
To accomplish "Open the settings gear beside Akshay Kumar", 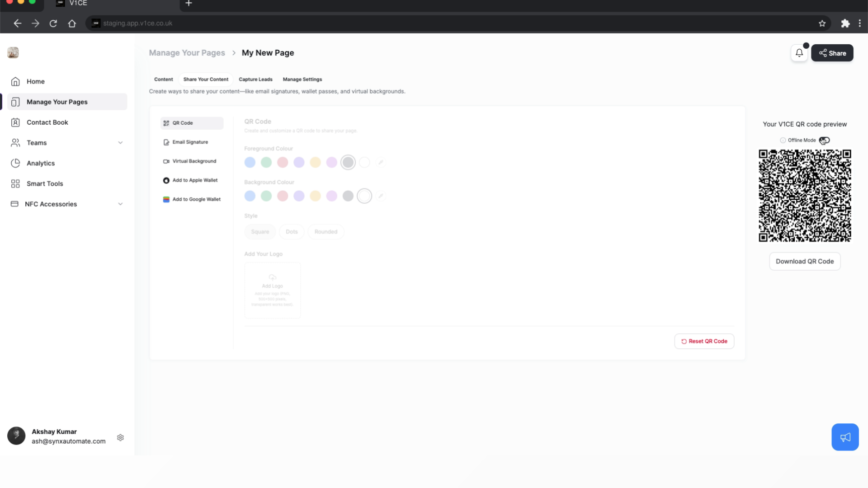I will pos(120,437).
